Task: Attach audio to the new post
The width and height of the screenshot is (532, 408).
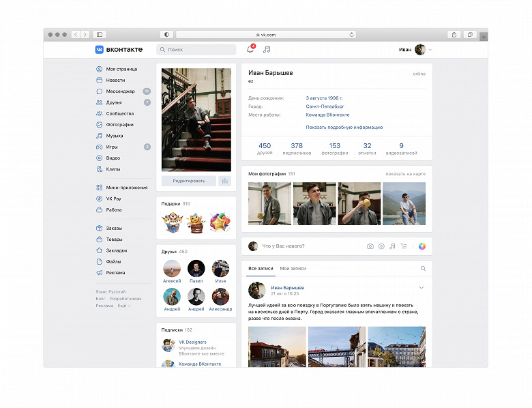Action: 392,246
